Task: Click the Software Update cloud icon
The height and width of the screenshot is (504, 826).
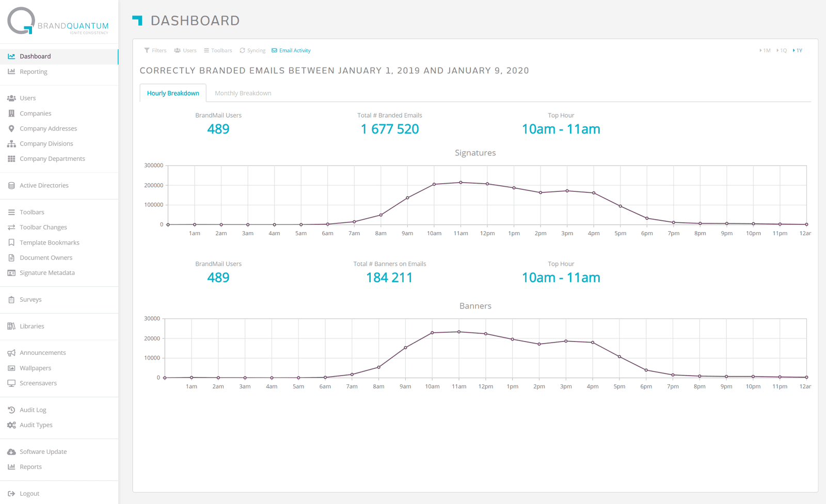Action: click(x=11, y=452)
